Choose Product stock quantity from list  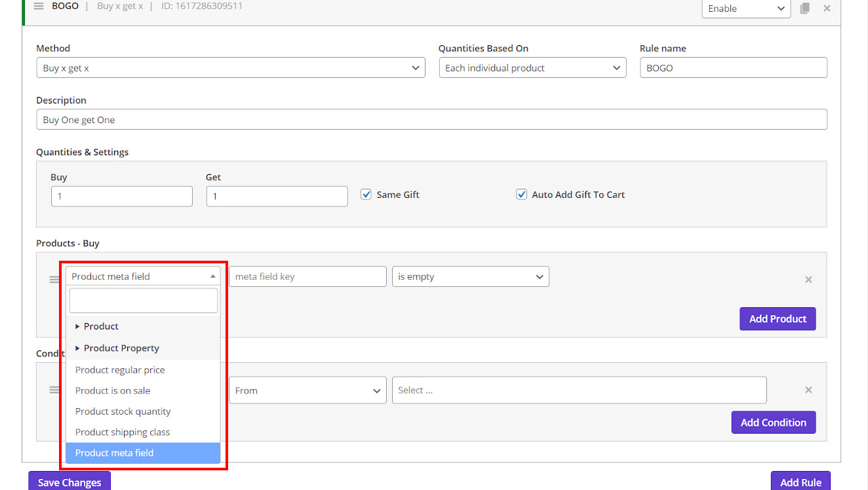123,411
